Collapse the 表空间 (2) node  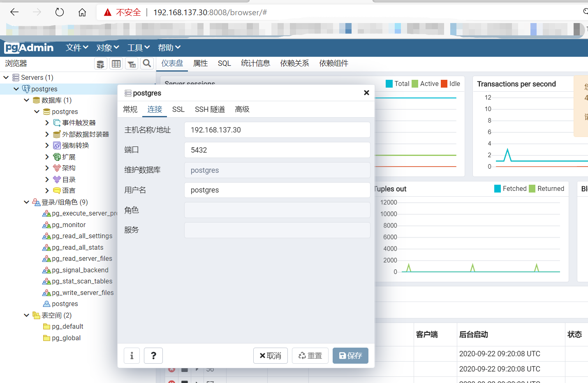pyautogui.click(x=27, y=315)
